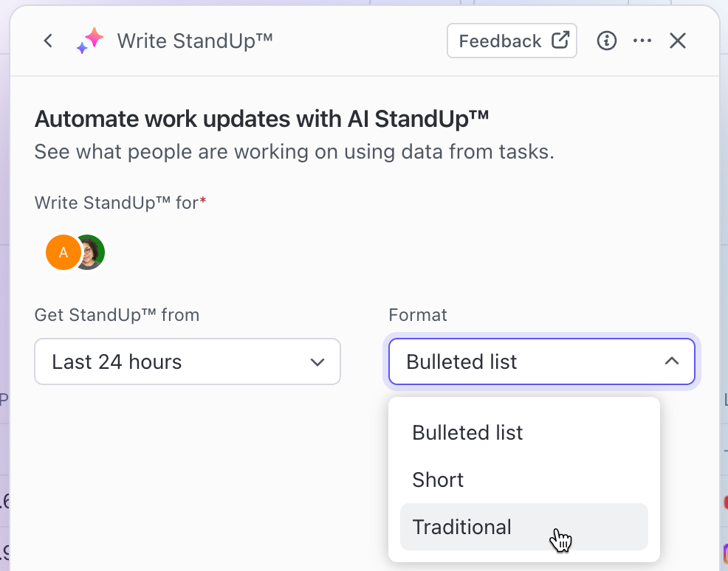The image size is (728, 571).
Task: Open the 'Last 24 hours' time range dropdown
Action: pyautogui.click(x=177, y=361)
